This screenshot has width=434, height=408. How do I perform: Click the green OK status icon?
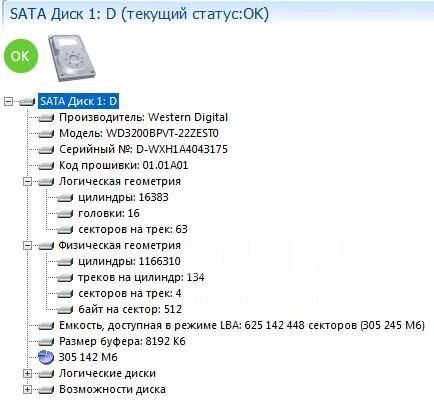(21, 56)
